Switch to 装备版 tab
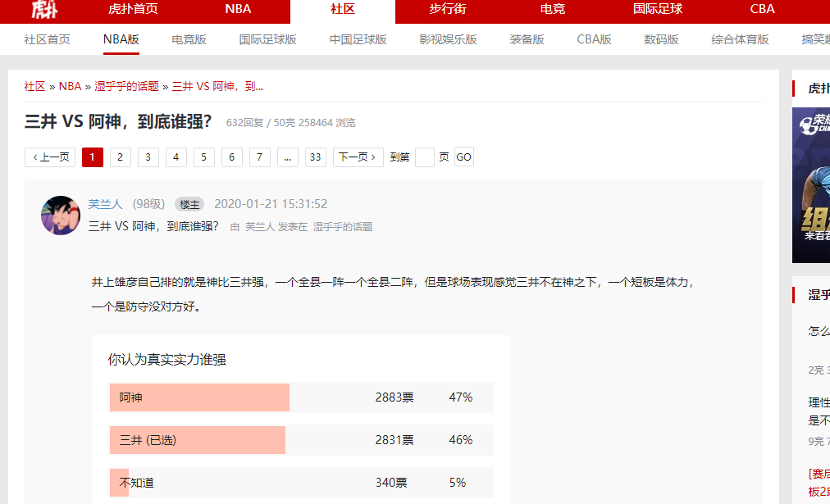Screen dimensions: 830x504 [x=527, y=39]
